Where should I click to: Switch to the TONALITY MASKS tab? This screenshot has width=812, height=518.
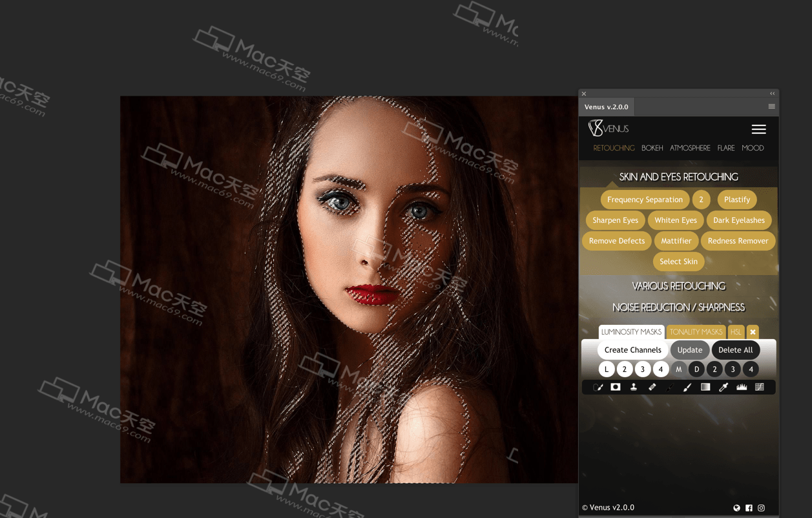696,331
